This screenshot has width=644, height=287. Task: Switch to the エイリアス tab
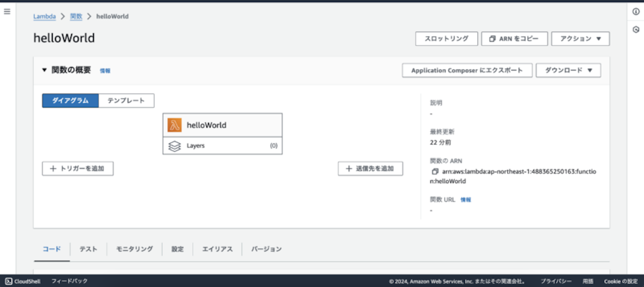coord(217,249)
